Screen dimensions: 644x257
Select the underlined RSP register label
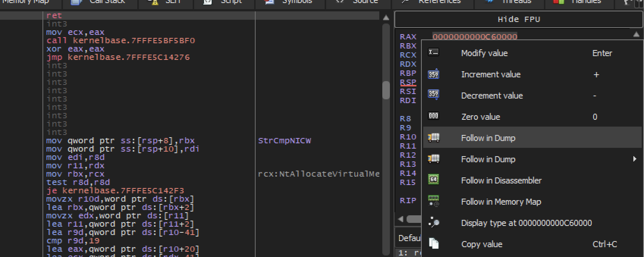tap(408, 82)
